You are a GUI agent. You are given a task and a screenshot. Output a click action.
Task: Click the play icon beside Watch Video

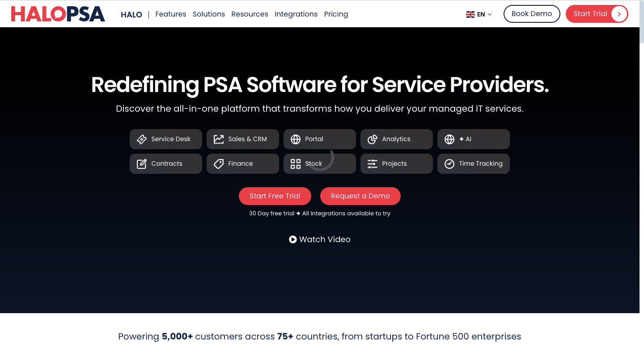293,239
